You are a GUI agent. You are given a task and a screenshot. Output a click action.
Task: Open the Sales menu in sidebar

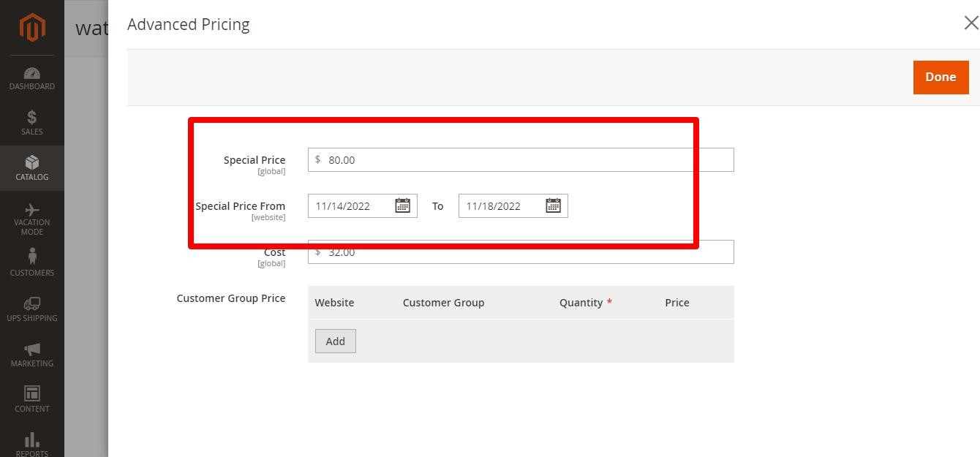(x=31, y=123)
